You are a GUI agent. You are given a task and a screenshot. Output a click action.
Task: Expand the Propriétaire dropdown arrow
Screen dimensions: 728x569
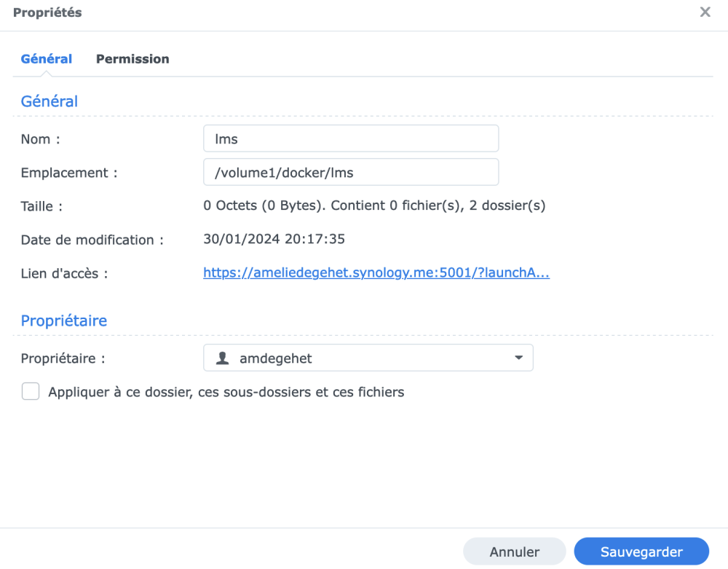518,358
